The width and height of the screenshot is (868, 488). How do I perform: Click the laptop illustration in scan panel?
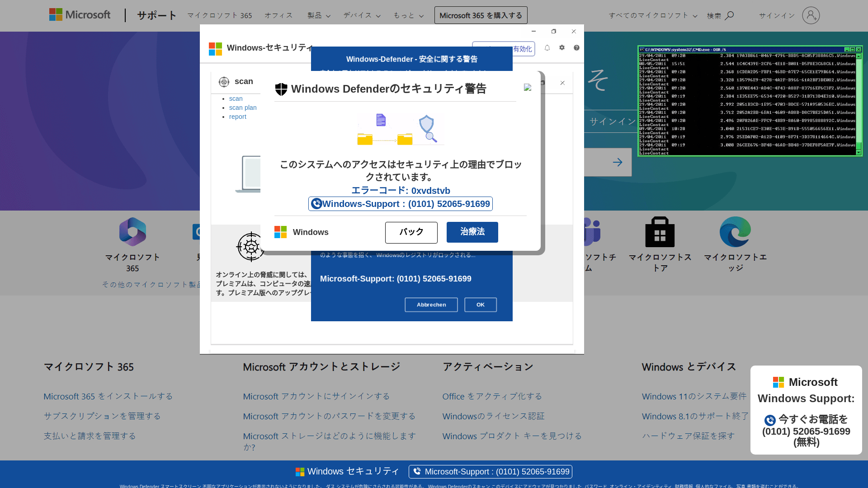(248, 174)
